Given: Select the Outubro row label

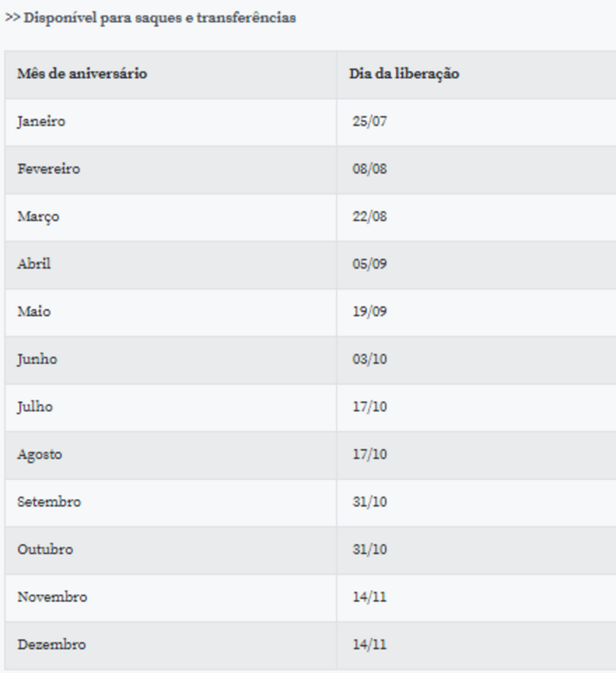Looking at the screenshot, I should pos(45,549).
